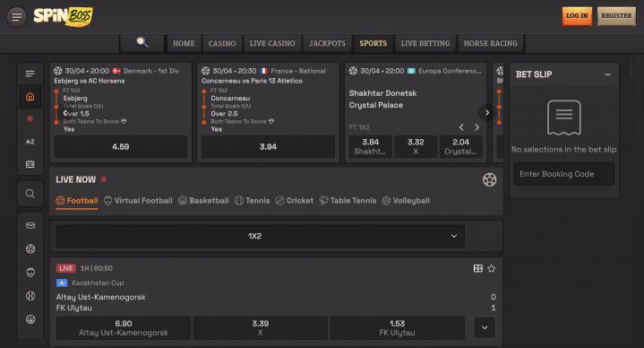
Task: Open the Kazakhstan Cup league link
Action: 98,283
